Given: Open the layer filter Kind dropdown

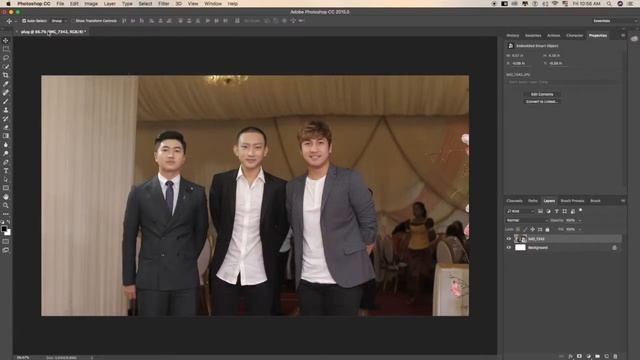Looking at the screenshot, I should point(520,211).
